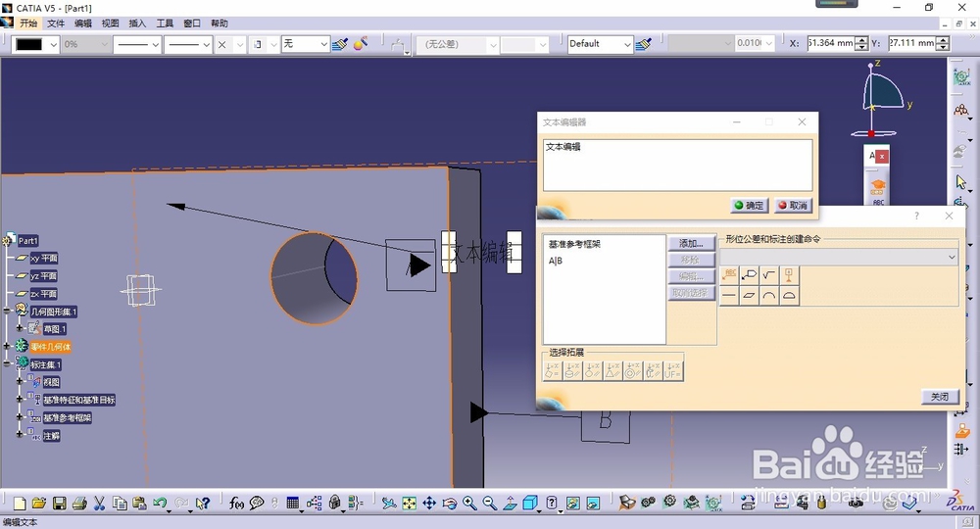Viewport: 980px width, 529px height.
Task: Select Text with leader icon in dialog
Action: click(729, 275)
